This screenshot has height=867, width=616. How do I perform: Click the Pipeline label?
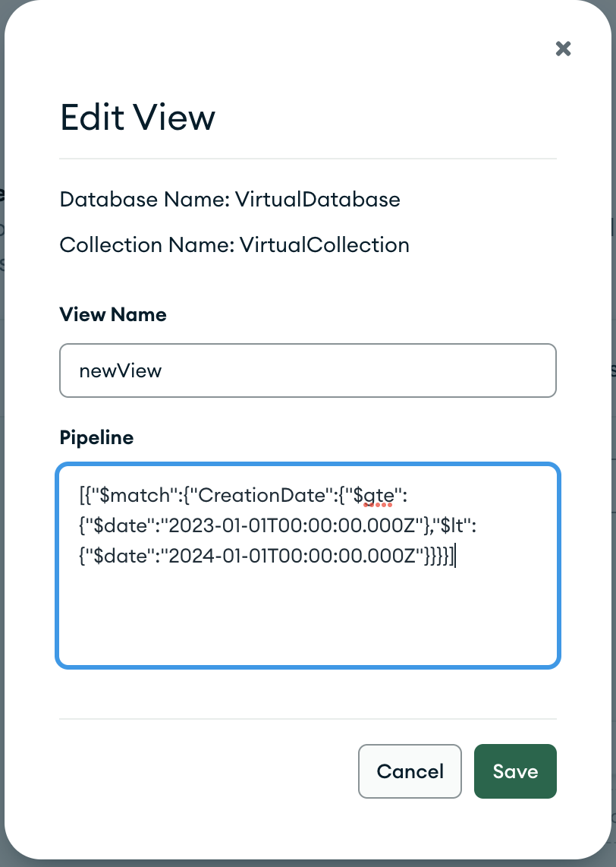pos(96,437)
